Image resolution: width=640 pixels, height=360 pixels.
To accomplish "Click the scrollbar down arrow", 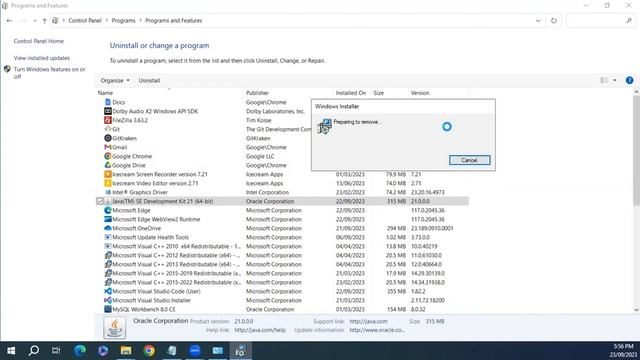I will 636,310.
